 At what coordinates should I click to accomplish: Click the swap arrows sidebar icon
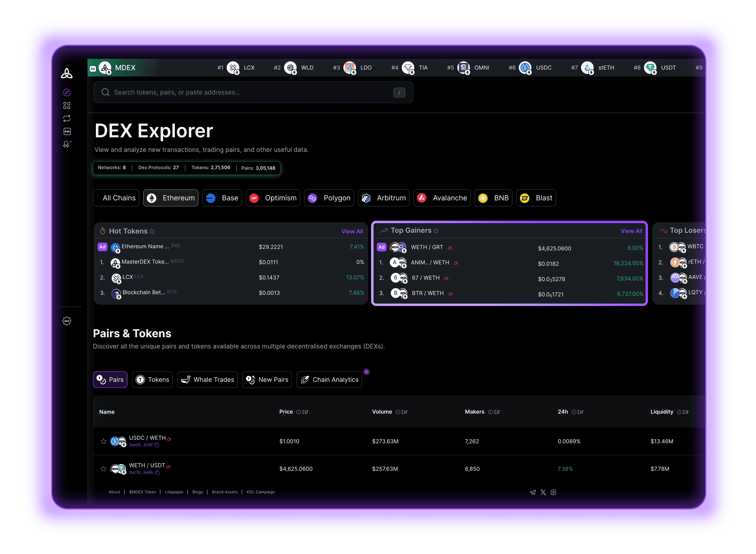point(67,118)
